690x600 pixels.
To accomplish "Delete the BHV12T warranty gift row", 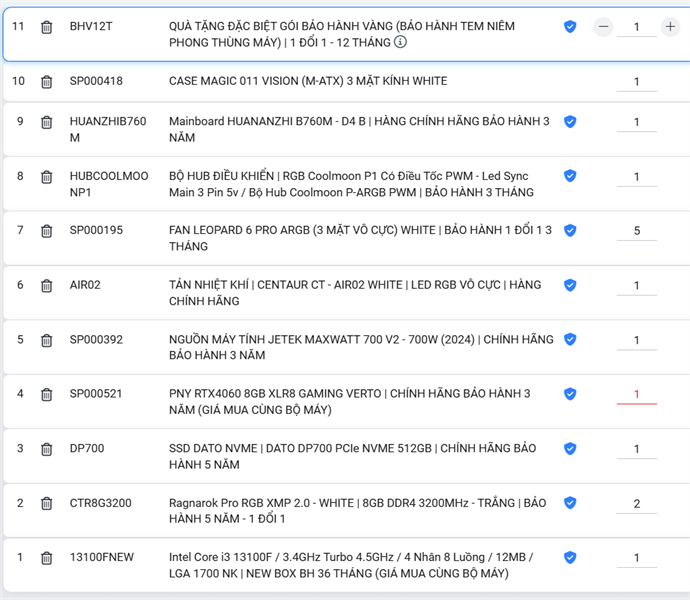I will [x=47, y=26].
